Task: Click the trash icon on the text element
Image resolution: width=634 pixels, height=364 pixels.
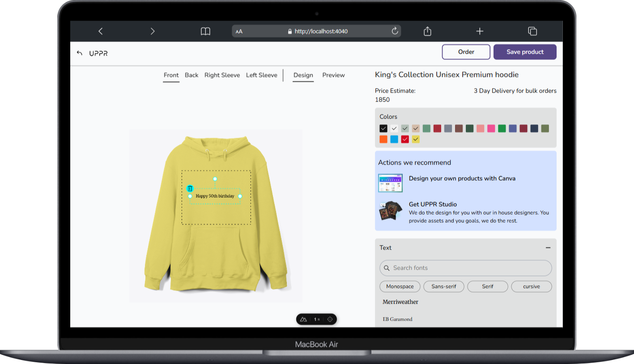Action: click(x=190, y=189)
